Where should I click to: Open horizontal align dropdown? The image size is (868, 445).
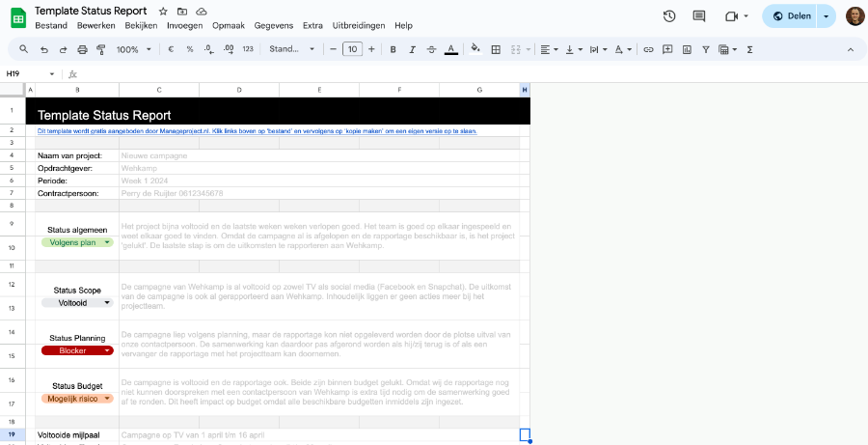[x=549, y=49]
